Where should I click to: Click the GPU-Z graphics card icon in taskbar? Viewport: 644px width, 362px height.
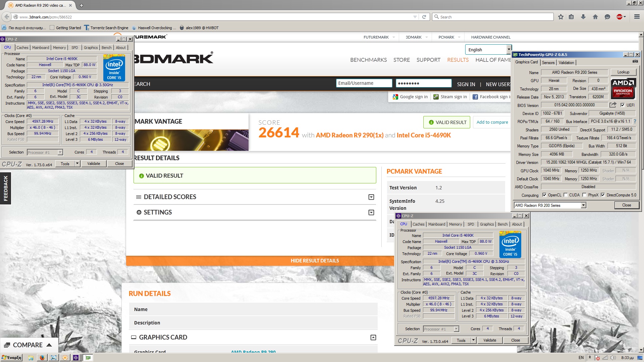[x=88, y=358]
